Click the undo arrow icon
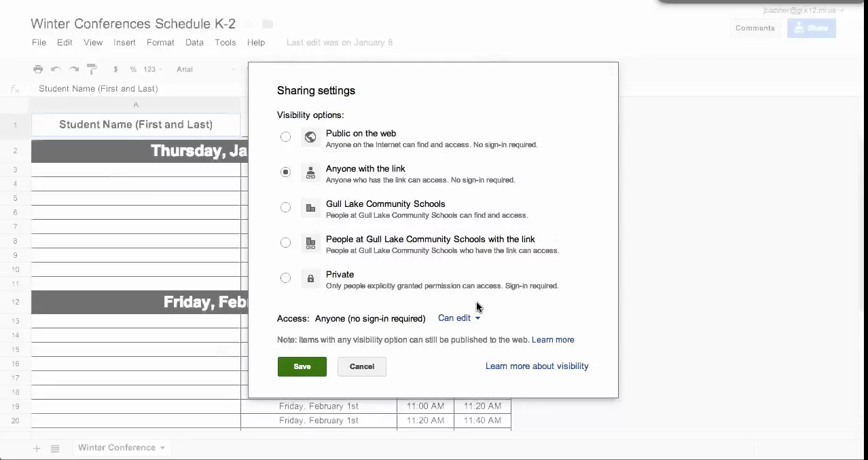 (56, 69)
